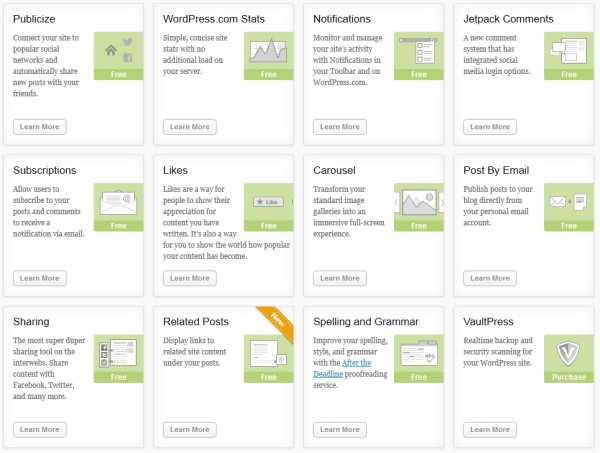
Task: Open Learn More for VaultPress
Action: 490,429
